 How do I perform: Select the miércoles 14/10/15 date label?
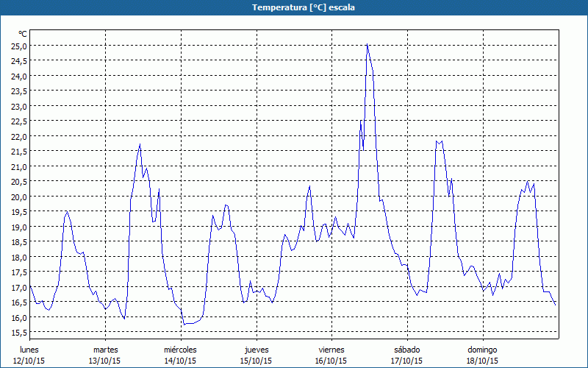tap(180, 355)
